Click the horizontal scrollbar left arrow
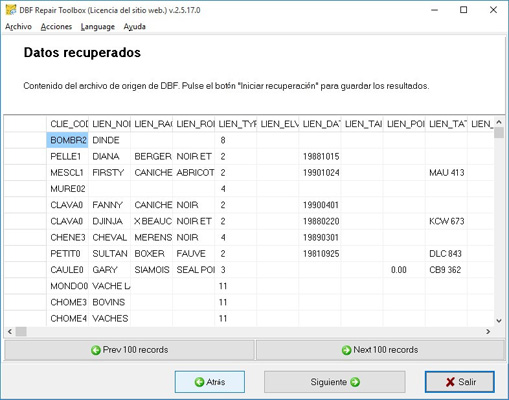This screenshot has width=509, height=400. click(x=10, y=331)
